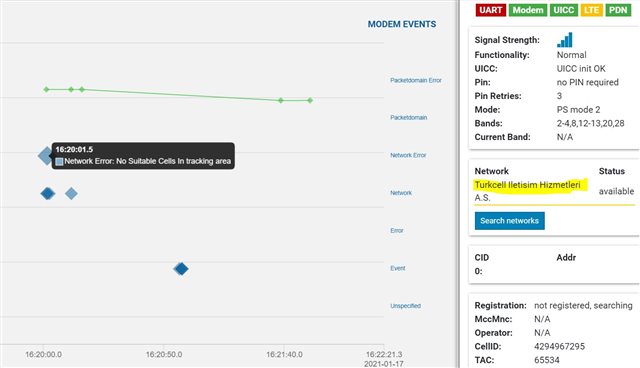Click the tooltip text about No Suitable Cells
Screen dimensions: 640x368
[147, 161]
